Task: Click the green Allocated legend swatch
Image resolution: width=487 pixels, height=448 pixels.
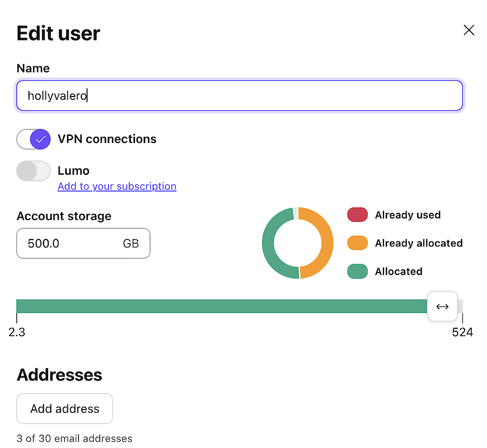Action: 357,272
